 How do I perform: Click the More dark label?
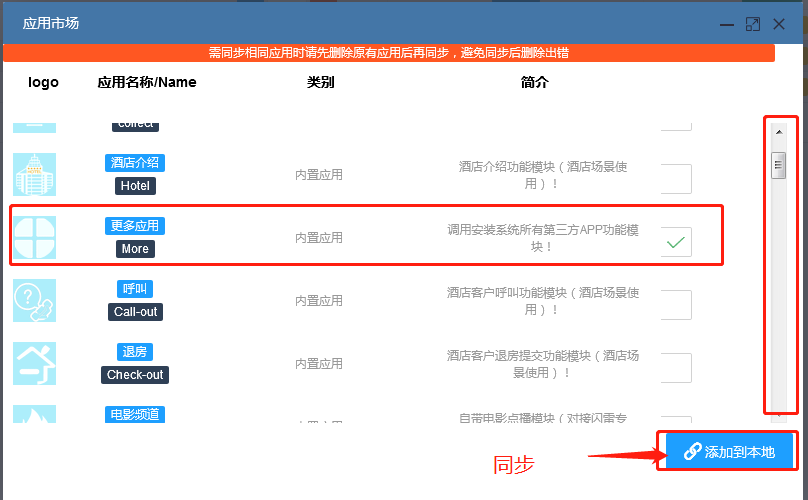pyautogui.click(x=135, y=249)
